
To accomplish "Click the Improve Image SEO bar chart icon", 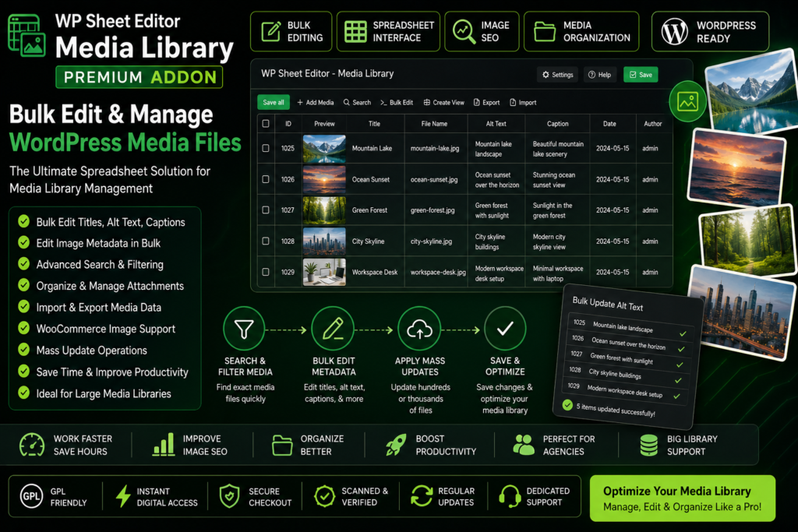I will pyautogui.click(x=164, y=445).
